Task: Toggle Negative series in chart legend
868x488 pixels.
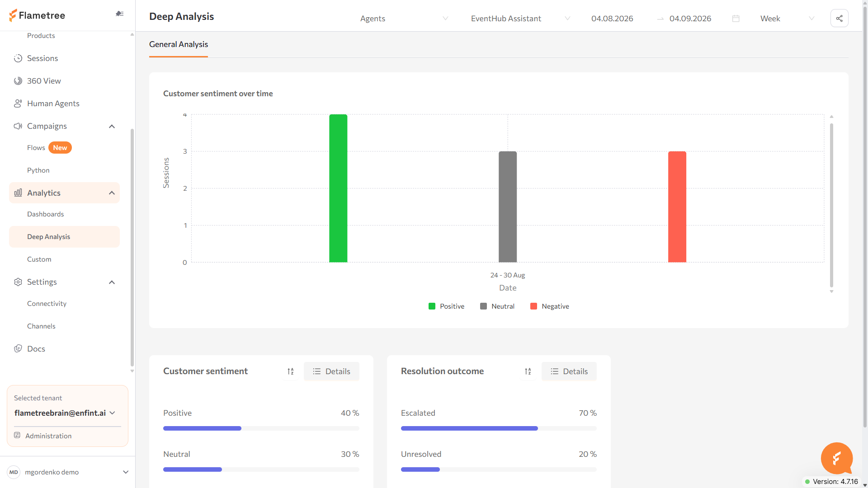Action: pos(550,306)
